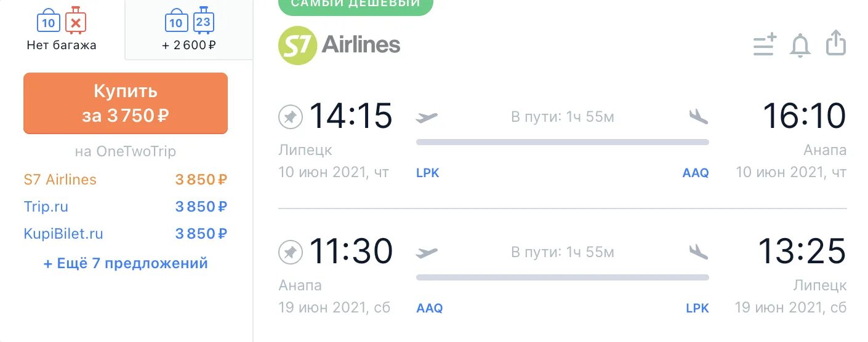Select the no baggage fare tab

pyautogui.click(x=62, y=30)
